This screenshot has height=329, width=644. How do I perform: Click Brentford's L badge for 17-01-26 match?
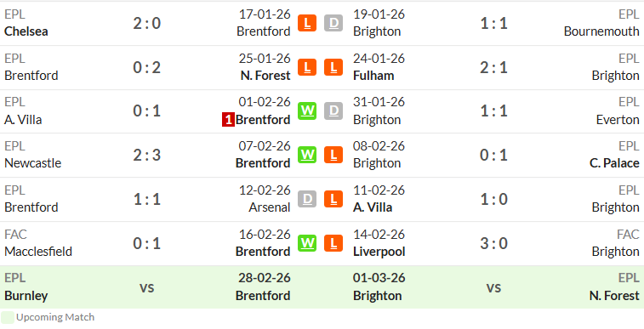point(307,23)
